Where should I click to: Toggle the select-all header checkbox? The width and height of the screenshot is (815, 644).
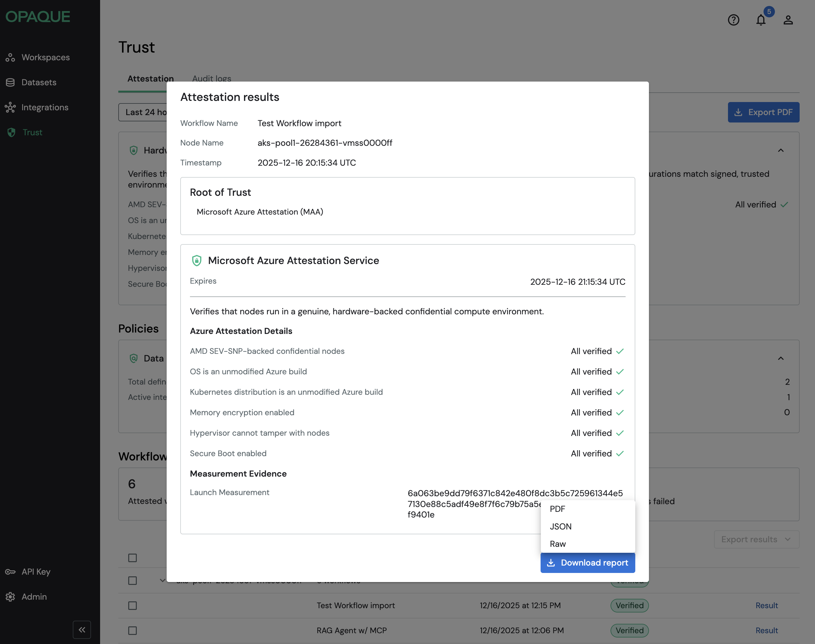133,558
